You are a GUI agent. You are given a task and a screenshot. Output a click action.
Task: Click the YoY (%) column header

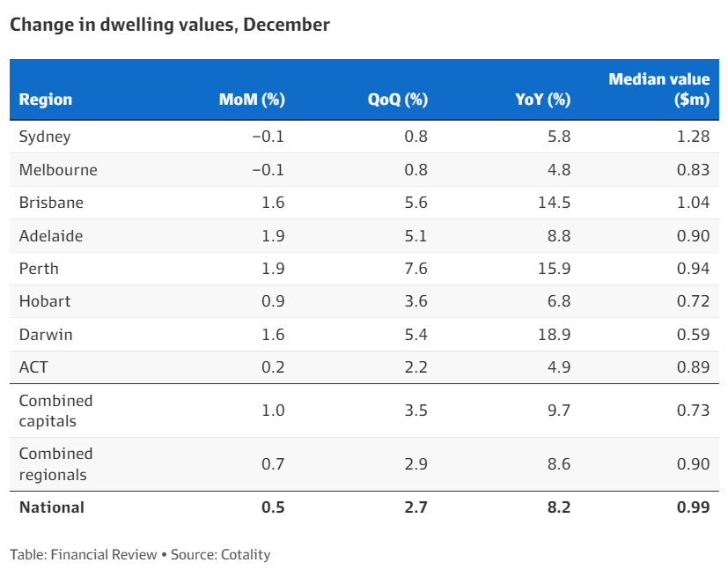pos(542,100)
